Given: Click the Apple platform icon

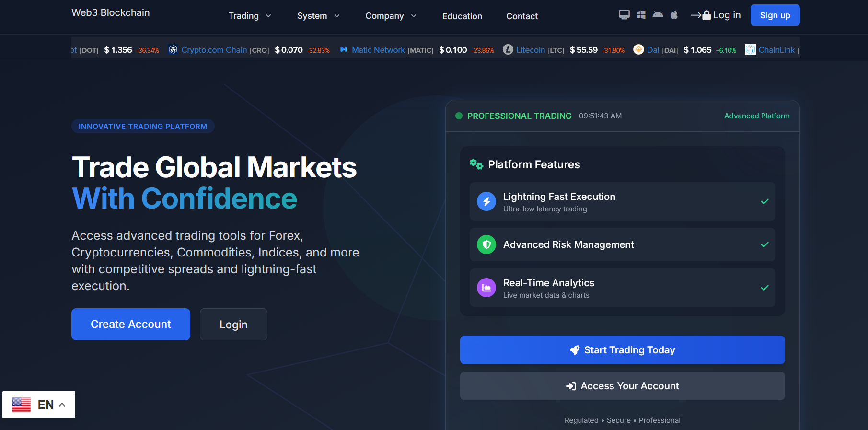Looking at the screenshot, I should click(674, 15).
